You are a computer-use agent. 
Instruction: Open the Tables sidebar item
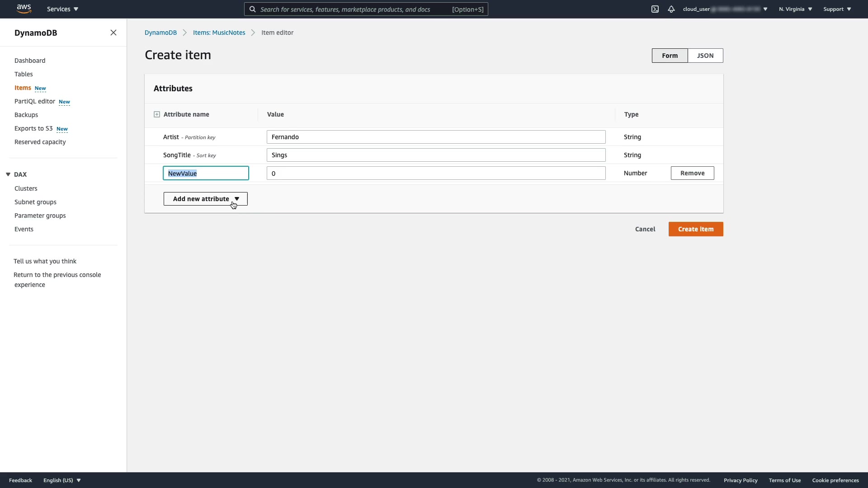[24, 74]
